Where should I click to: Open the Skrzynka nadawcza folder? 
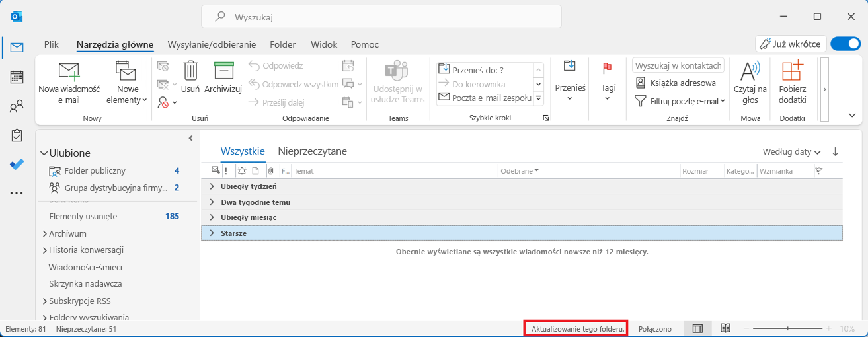pos(85,283)
